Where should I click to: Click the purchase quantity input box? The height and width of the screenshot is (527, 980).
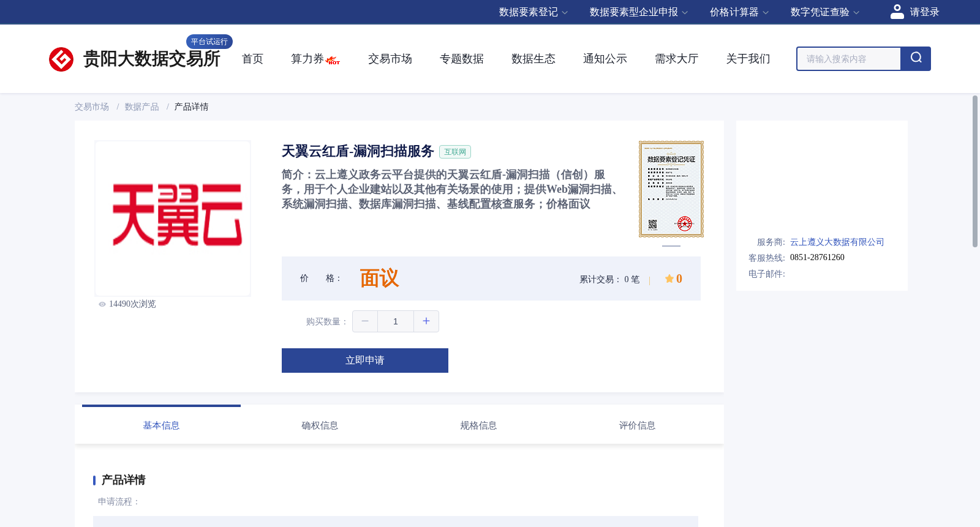pyautogui.click(x=396, y=321)
